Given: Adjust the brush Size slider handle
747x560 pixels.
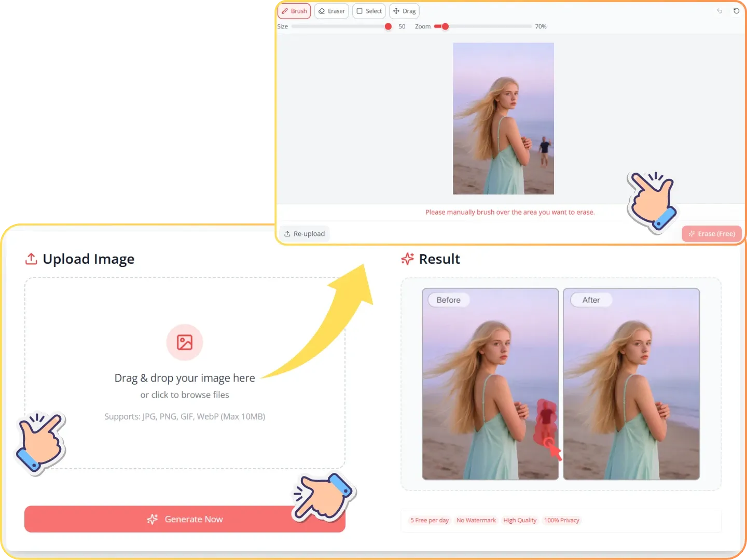Looking at the screenshot, I should 388,26.
